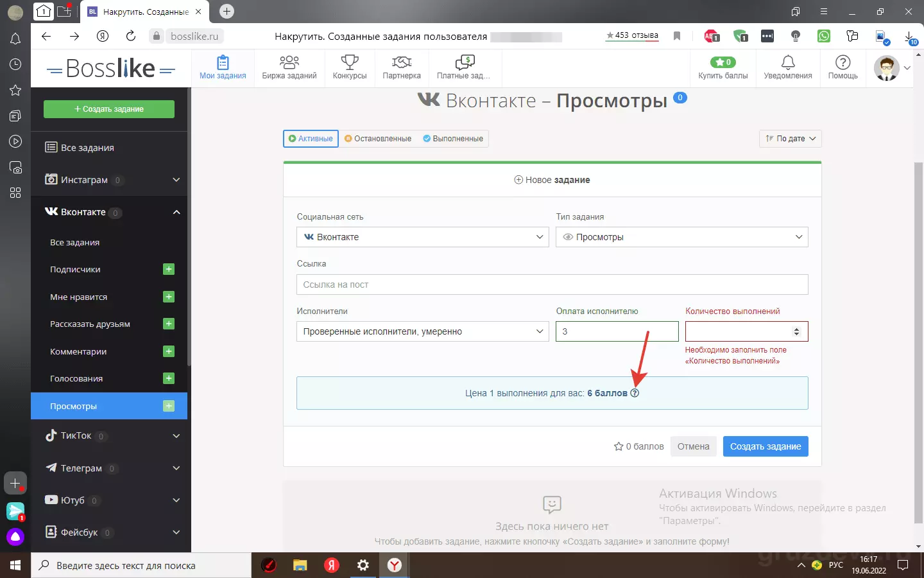Click bookmark icon in address bar
This screenshot has width=924, height=578.
[677, 36]
